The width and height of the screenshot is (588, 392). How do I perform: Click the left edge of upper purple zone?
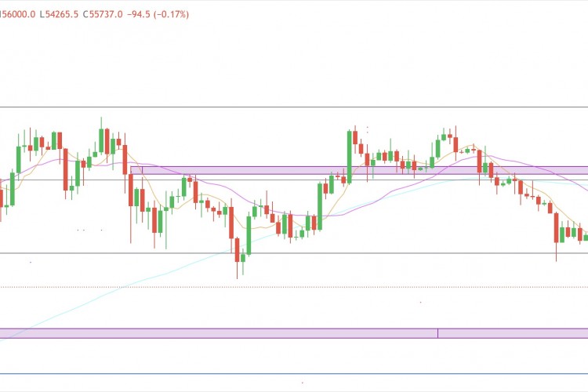pyautogui.click(x=131, y=170)
